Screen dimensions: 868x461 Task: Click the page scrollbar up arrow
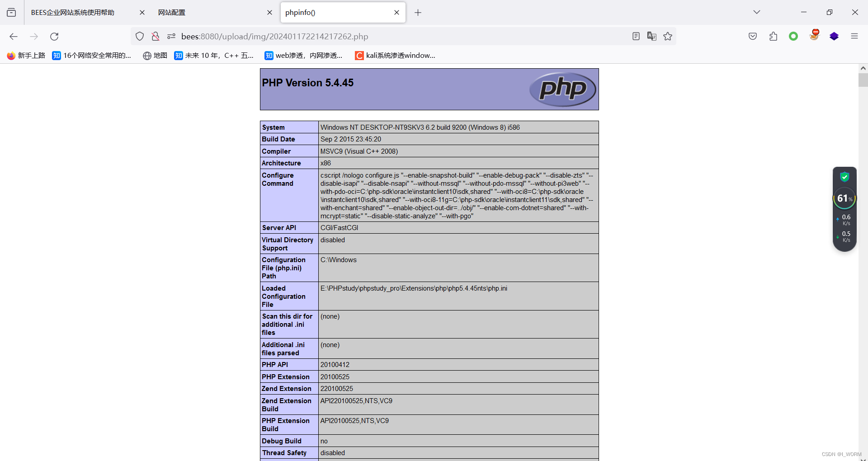click(863, 68)
